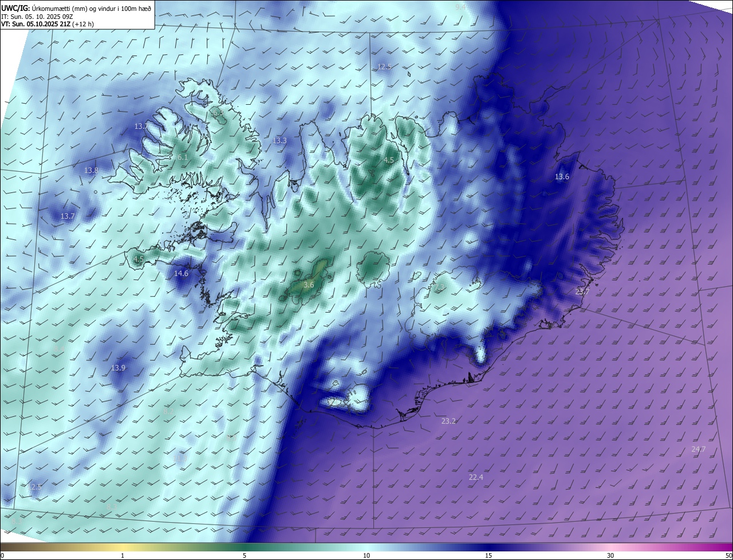Click the 6.1 value label in the Westfjords
The height and width of the screenshot is (560, 733).
[183, 157]
